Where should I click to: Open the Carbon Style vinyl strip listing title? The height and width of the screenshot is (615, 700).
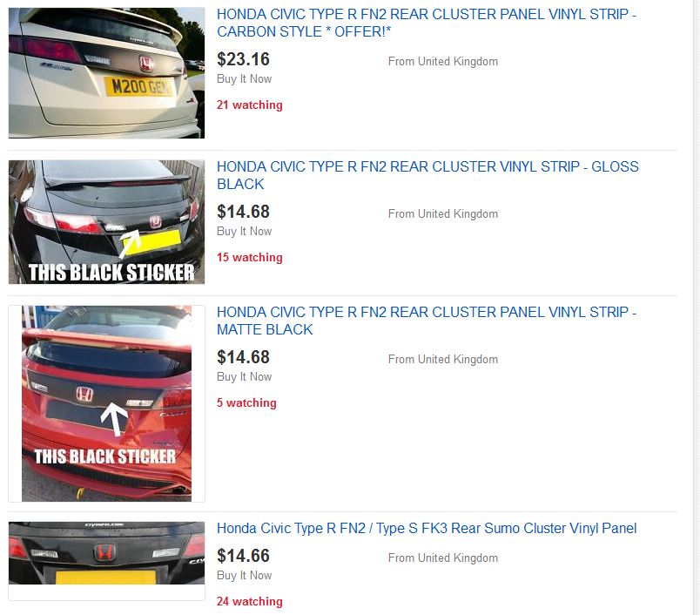tap(427, 23)
